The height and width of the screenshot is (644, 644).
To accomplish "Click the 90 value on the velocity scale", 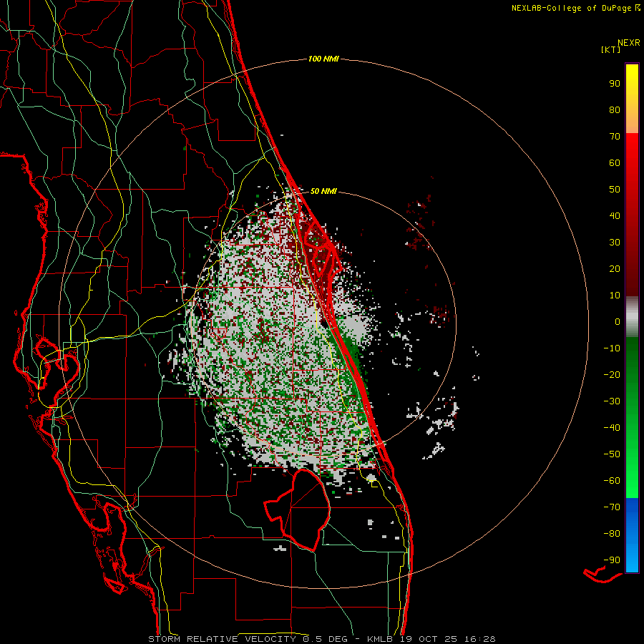I will coord(615,84).
